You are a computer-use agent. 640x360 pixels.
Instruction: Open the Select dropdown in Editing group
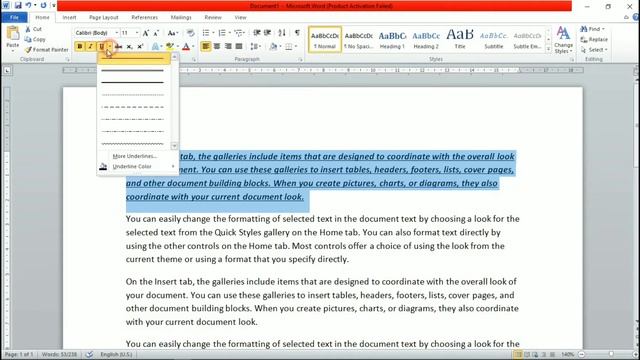(x=594, y=49)
